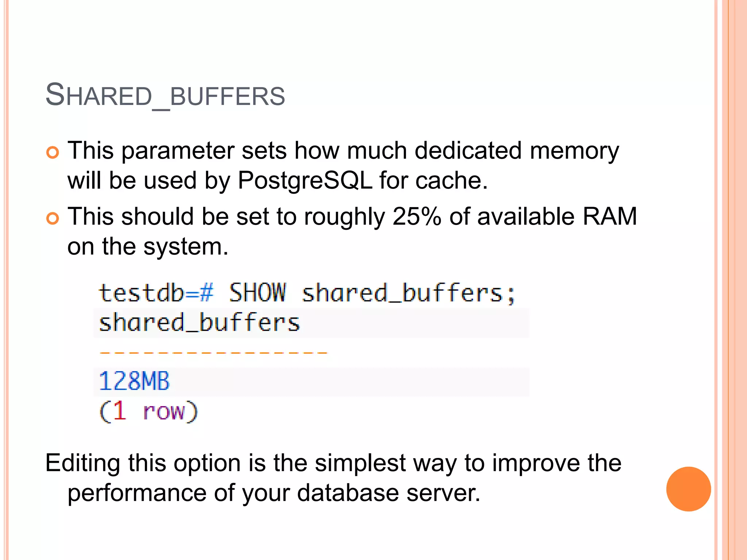Click the second orange bullet marker
Screen dimensions: 747x560
pos(53,218)
